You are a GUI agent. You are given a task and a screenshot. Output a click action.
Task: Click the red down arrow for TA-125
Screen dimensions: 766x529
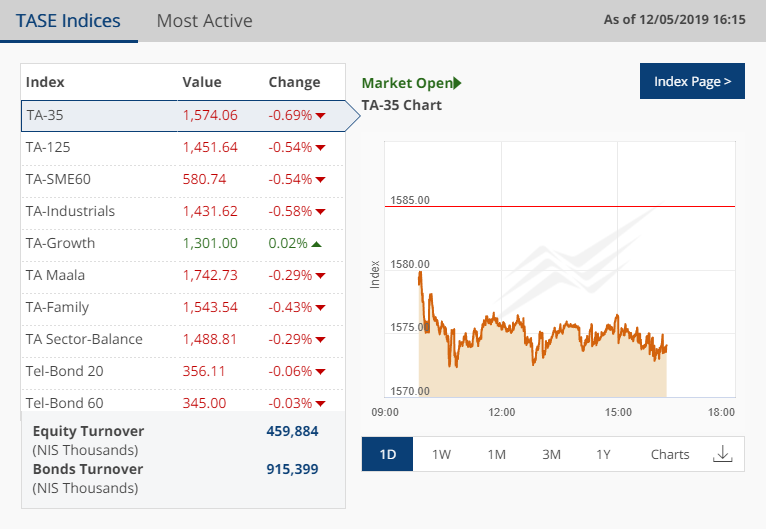coord(321,148)
